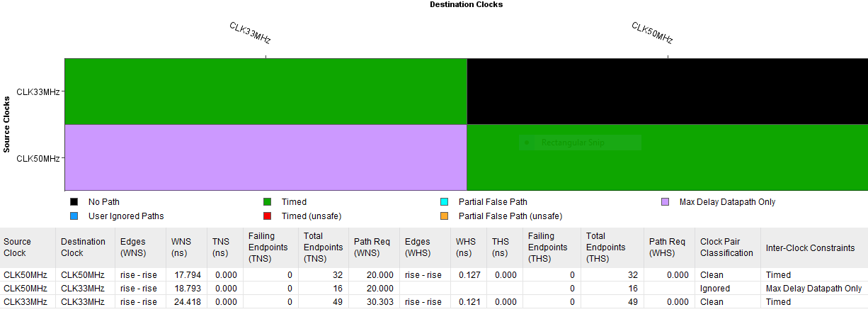Image resolution: width=868 pixels, height=312 pixels.
Task: Sort by the WNS (ns) column header
Action: click(x=186, y=247)
